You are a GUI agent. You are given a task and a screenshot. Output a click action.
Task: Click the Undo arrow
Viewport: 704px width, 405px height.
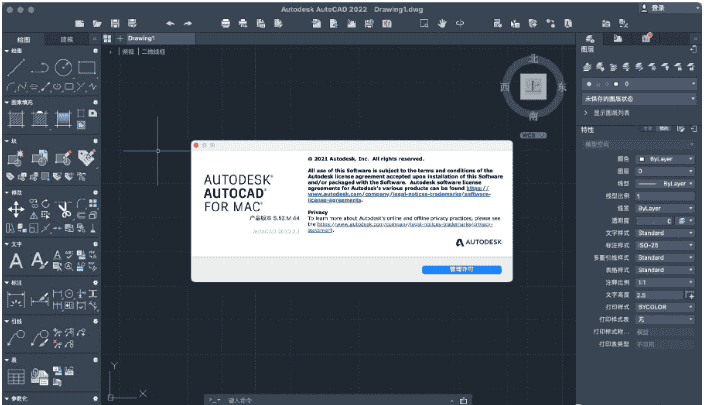click(170, 23)
